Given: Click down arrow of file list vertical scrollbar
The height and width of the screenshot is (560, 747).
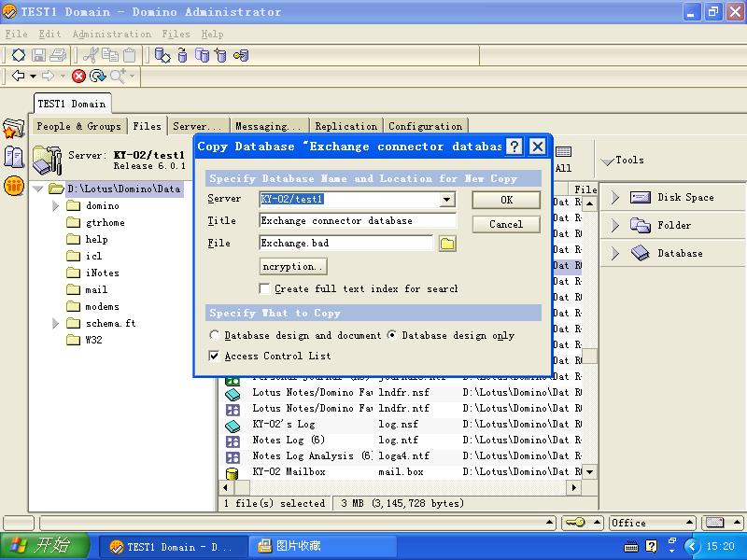Looking at the screenshot, I should (x=590, y=472).
